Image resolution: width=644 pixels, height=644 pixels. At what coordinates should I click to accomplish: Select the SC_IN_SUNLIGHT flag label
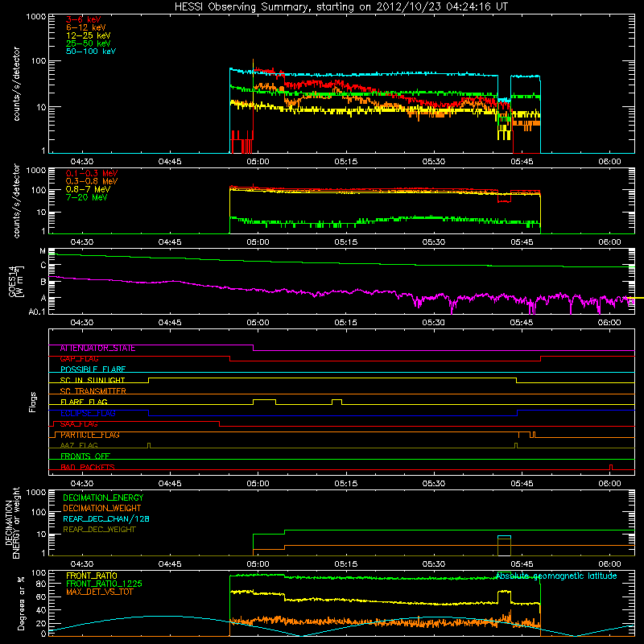(93, 380)
